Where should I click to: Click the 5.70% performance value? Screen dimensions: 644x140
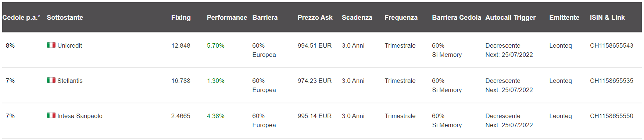point(215,45)
